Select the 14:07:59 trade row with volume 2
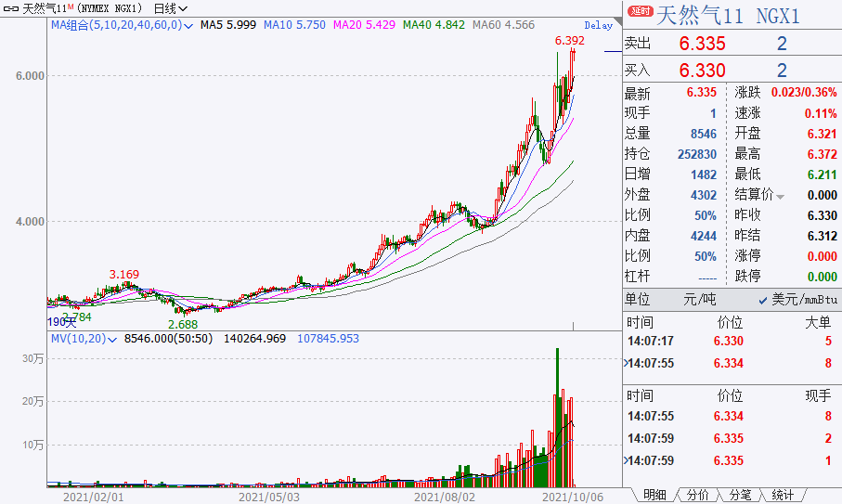Screen dimensions: 842x504 click(731, 438)
